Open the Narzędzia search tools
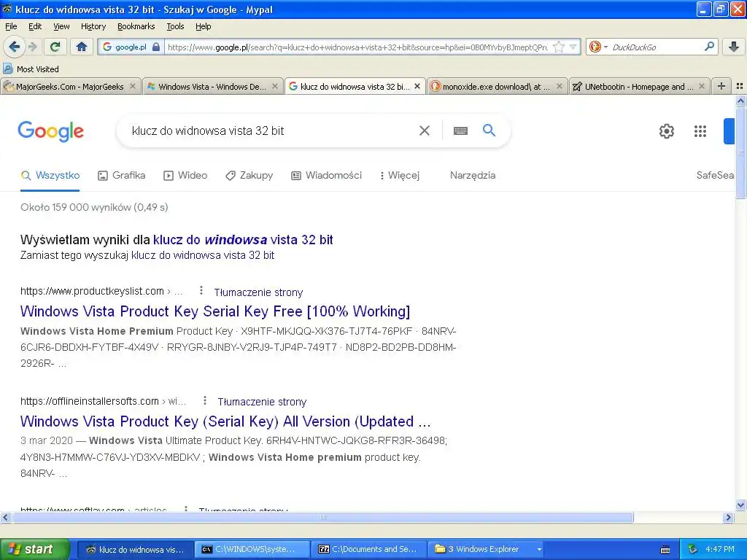The width and height of the screenshot is (747, 560). pyautogui.click(x=473, y=175)
